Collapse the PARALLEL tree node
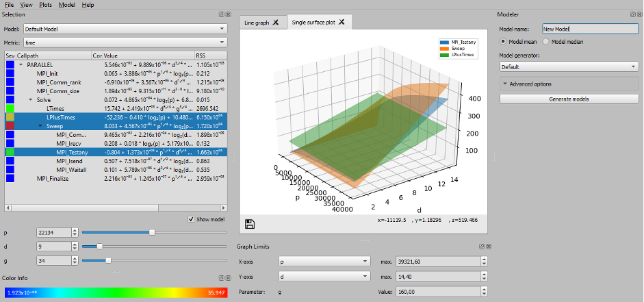 point(21,65)
